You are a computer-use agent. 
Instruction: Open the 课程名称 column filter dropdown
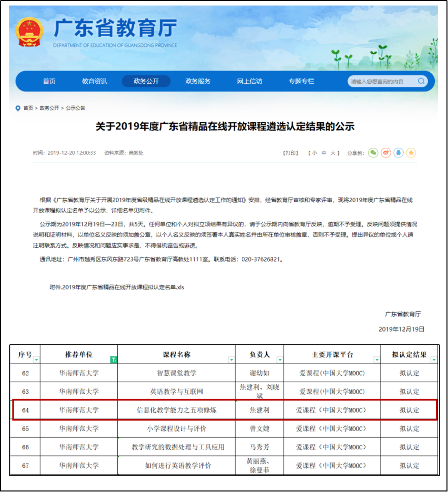click(230, 359)
